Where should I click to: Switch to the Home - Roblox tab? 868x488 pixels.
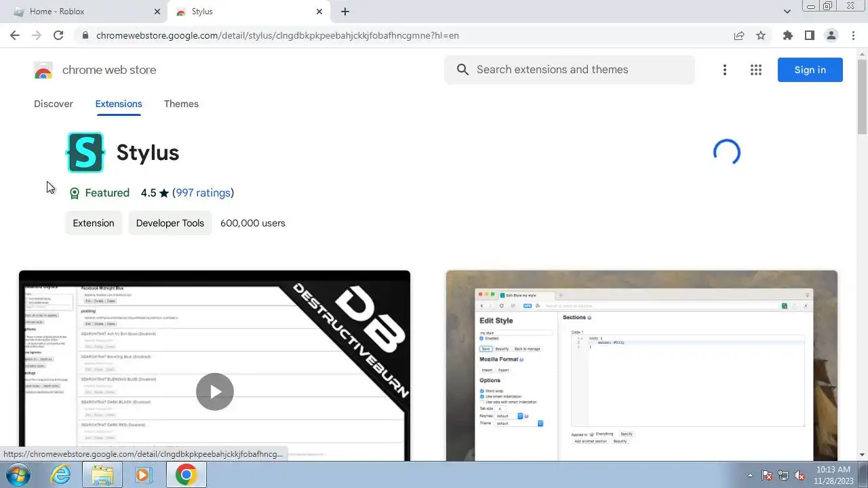[85, 12]
